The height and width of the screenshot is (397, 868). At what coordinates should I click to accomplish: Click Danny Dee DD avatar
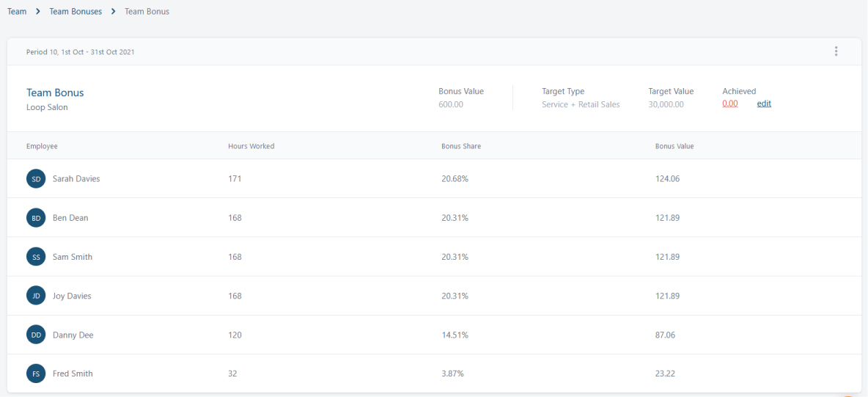point(36,335)
